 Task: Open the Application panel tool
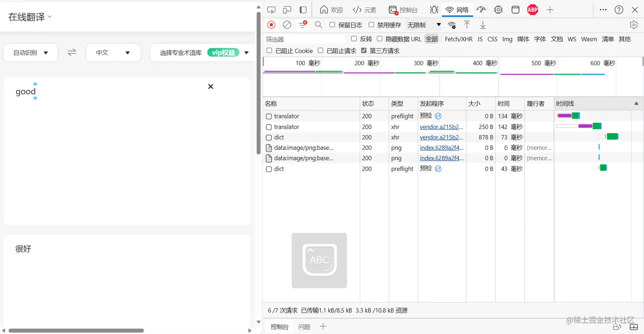point(515,10)
